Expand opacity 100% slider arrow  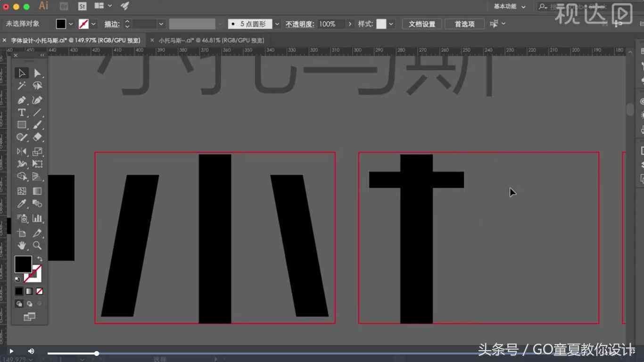pyautogui.click(x=350, y=24)
